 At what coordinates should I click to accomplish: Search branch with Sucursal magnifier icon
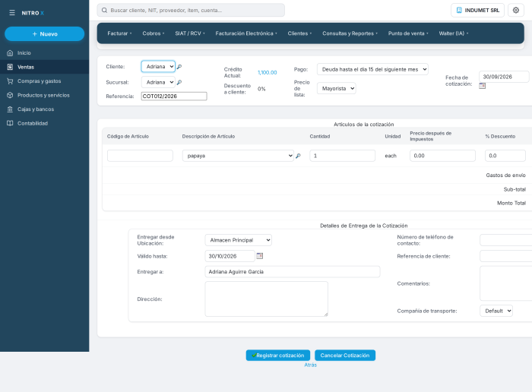point(179,82)
